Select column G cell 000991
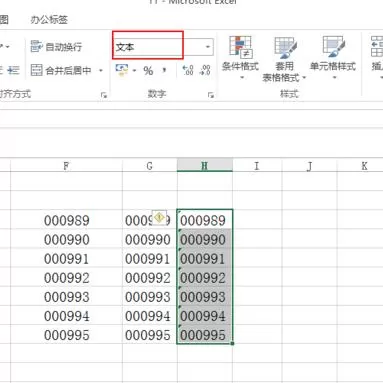Viewport: 383px width, 383px height. tap(150, 258)
